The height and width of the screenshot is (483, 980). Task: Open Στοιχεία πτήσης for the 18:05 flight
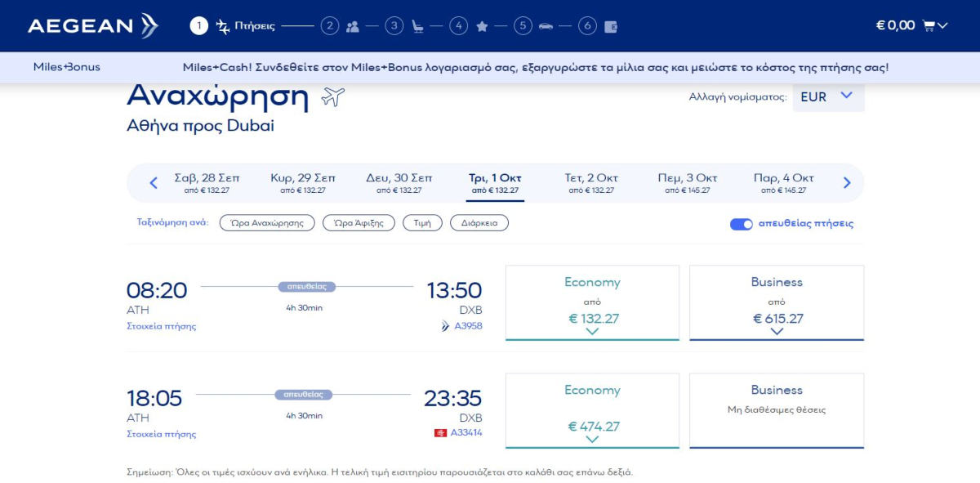(x=161, y=434)
